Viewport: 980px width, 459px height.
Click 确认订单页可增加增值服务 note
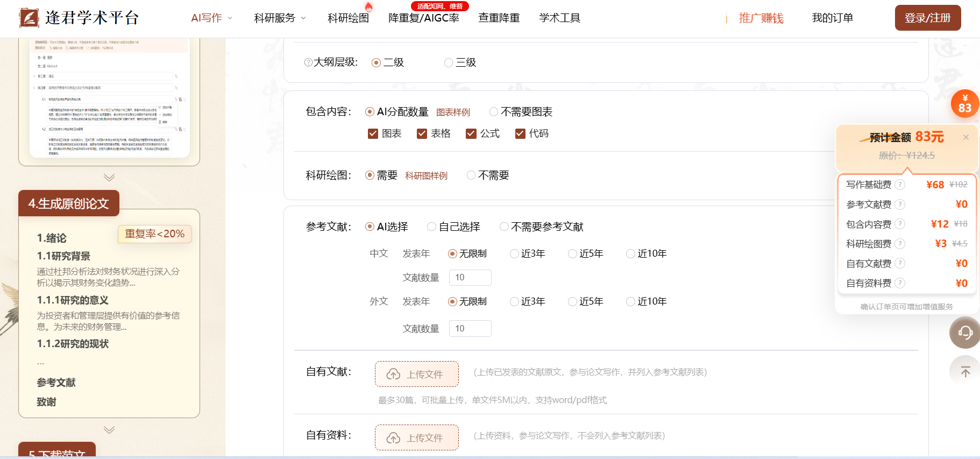(906, 307)
